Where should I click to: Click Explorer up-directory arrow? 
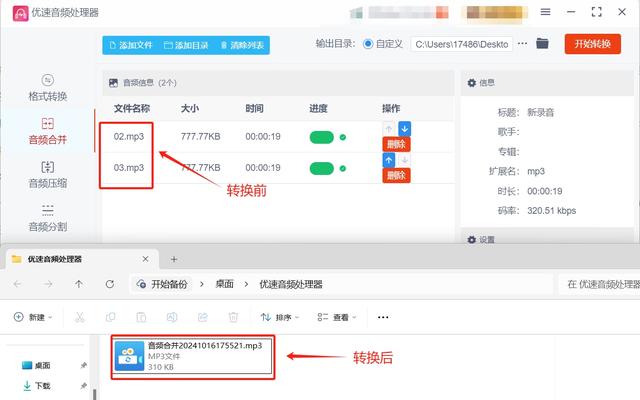click(x=79, y=284)
